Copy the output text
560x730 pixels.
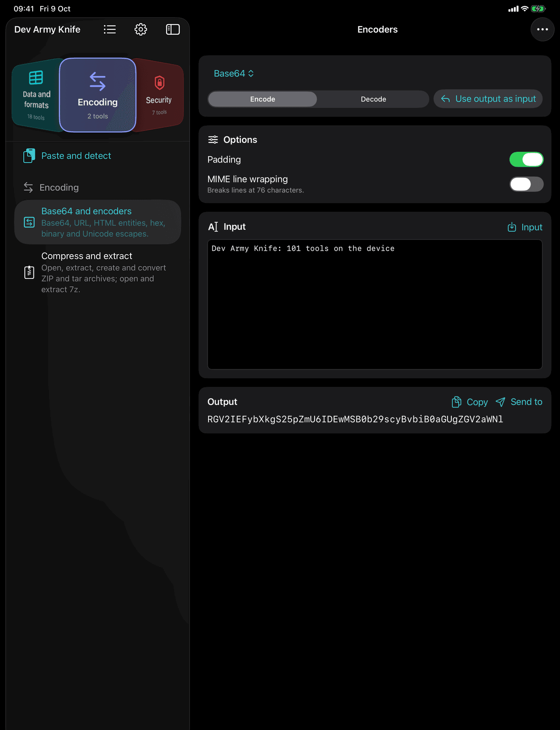[x=469, y=402]
